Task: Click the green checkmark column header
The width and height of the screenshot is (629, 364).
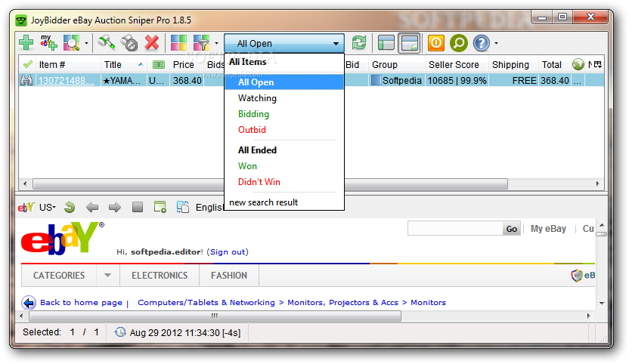Action: click(x=28, y=64)
